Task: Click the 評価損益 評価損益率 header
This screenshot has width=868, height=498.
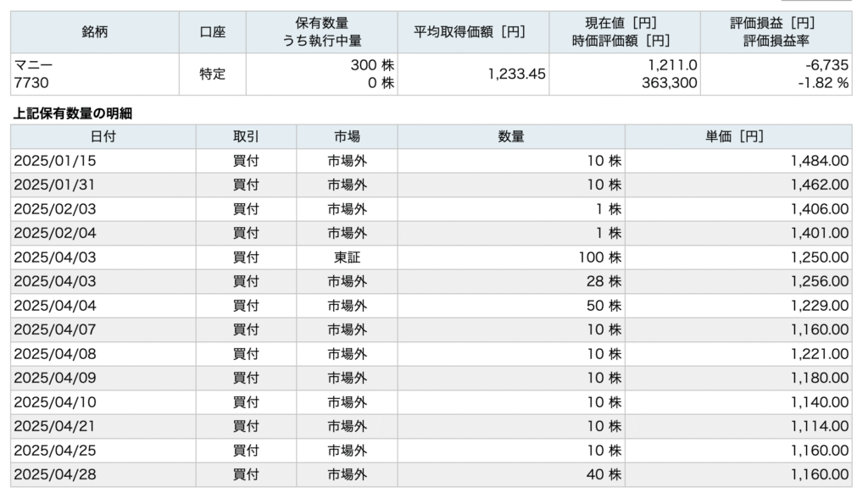Action: pos(776,32)
